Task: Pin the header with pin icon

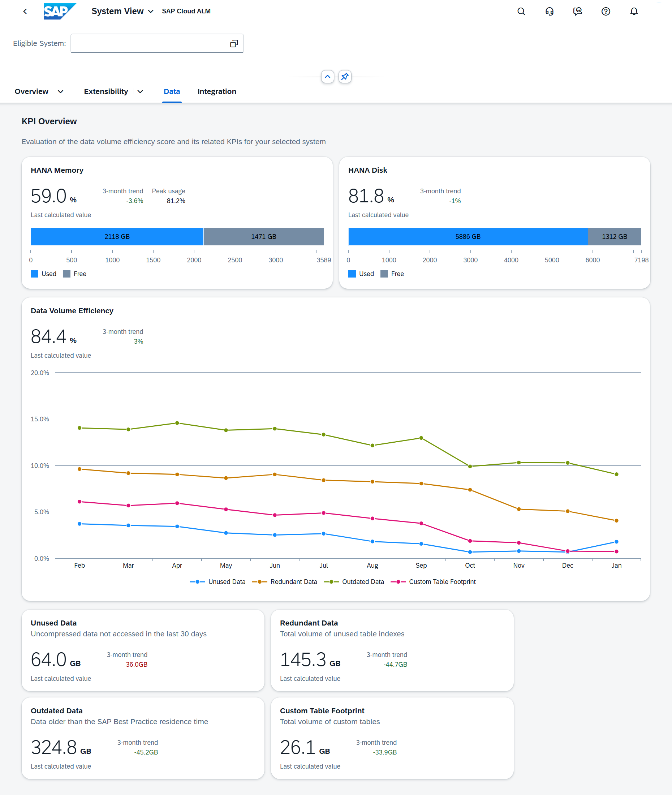Action: click(x=344, y=77)
